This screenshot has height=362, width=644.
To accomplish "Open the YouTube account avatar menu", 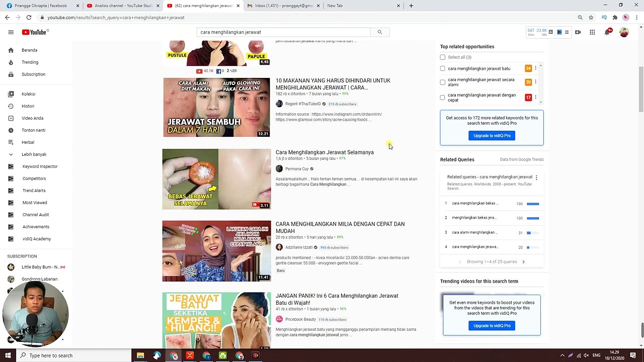I will (x=624, y=32).
